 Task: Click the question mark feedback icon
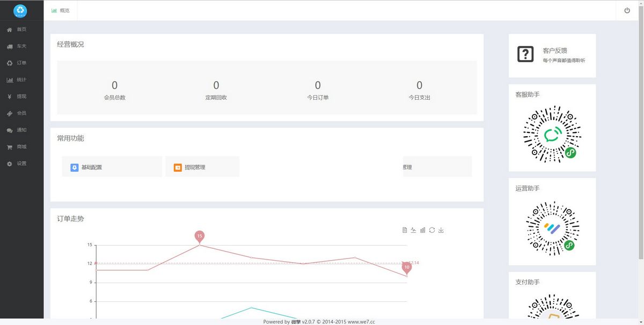tap(525, 54)
